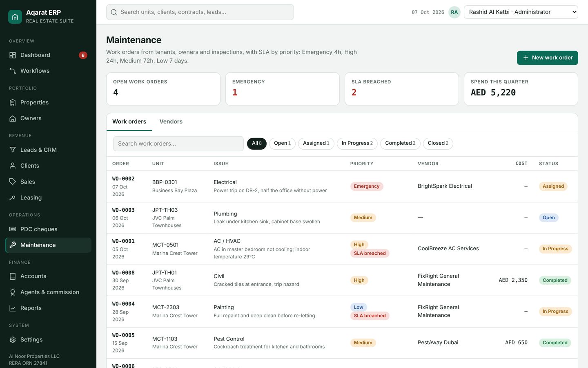The image size is (588, 368).
Task: Click the Workflows branch icon
Action: [x=13, y=71]
